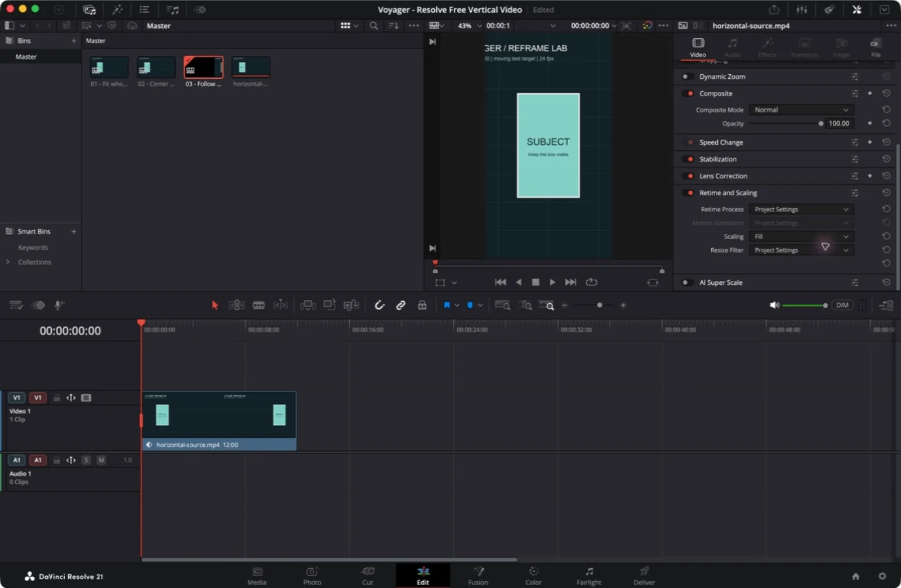Open the Composite Mode dropdown
Image resolution: width=901 pixels, height=588 pixels.
coord(801,110)
